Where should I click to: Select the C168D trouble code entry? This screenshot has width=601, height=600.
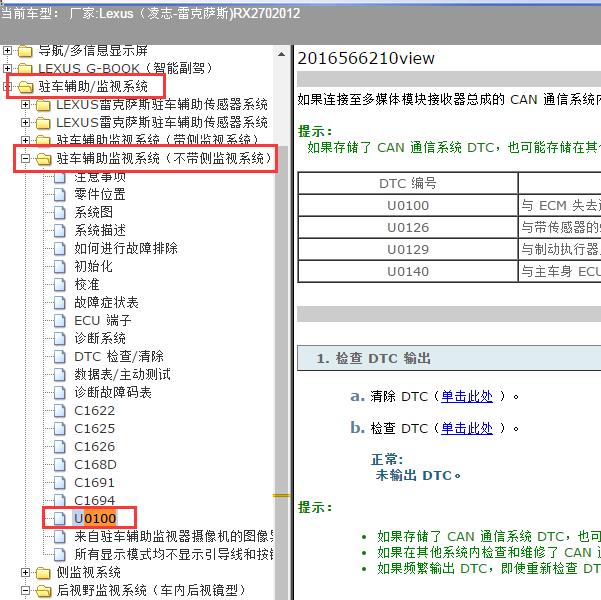point(95,465)
